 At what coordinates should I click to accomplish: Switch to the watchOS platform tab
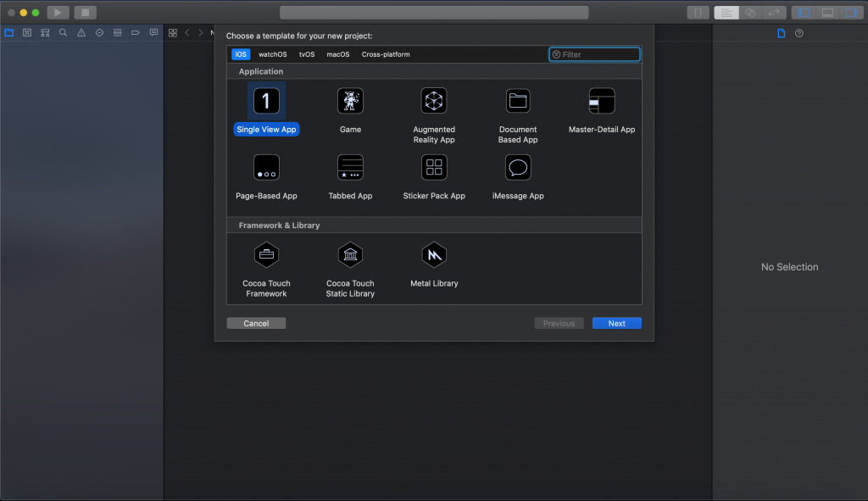point(272,54)
